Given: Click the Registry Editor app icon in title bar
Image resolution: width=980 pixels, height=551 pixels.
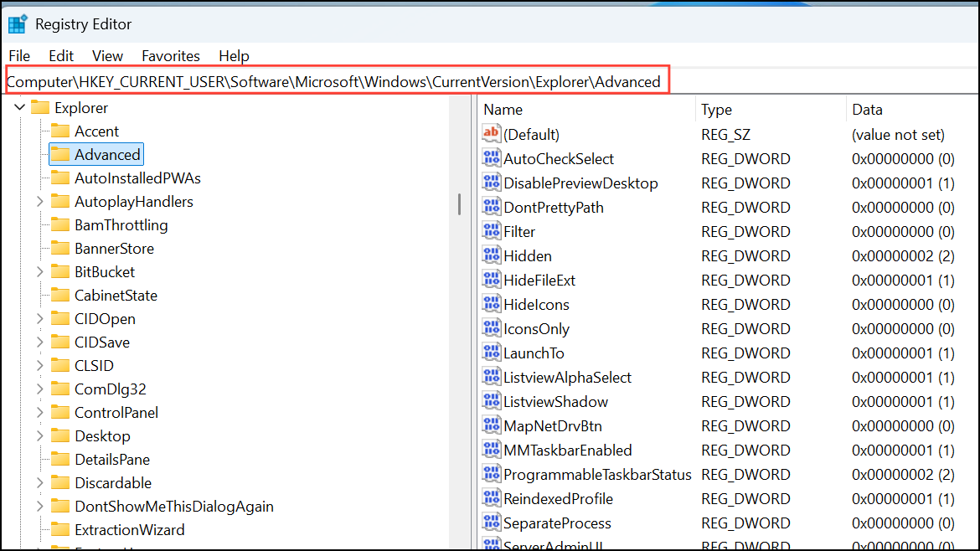Looking at the screenshot, I should point(18,24).
